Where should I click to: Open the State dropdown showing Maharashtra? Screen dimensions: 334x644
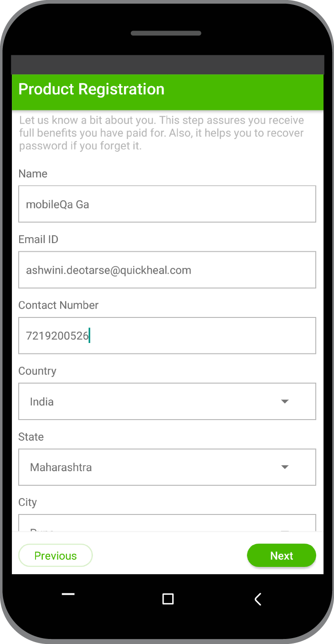click(167, 467)
